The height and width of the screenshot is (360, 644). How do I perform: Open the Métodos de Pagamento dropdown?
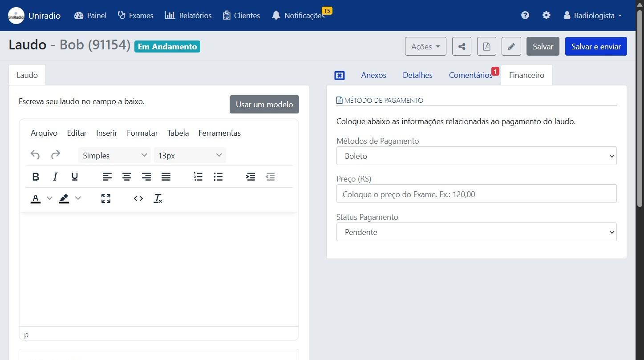(476, 156)
